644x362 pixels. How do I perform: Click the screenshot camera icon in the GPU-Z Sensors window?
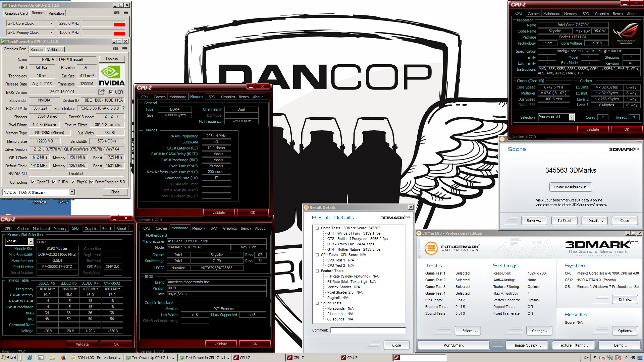pos(117,13)
